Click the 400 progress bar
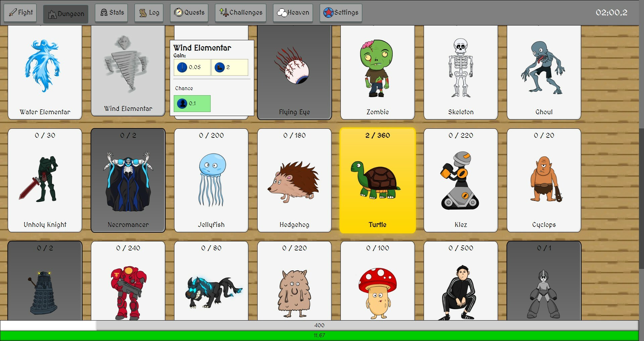644x341 pixels. [x=319, y=325]
